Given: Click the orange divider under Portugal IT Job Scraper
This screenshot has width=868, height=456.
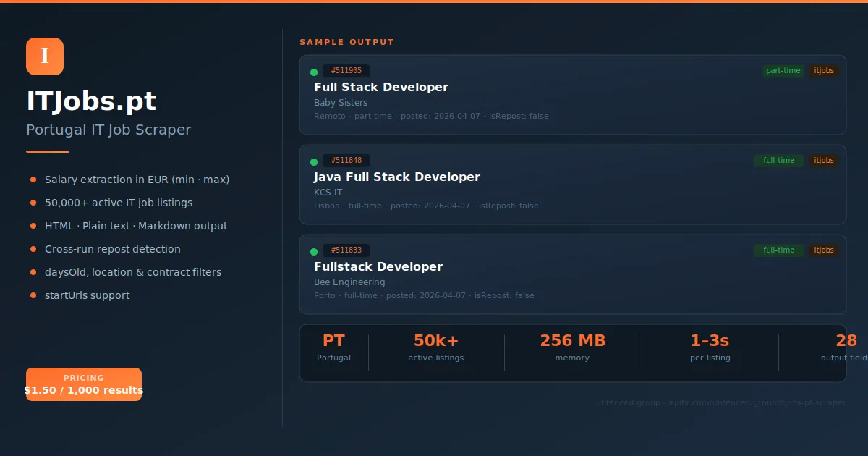Looking at the screenshot, I should pos(48,153).
